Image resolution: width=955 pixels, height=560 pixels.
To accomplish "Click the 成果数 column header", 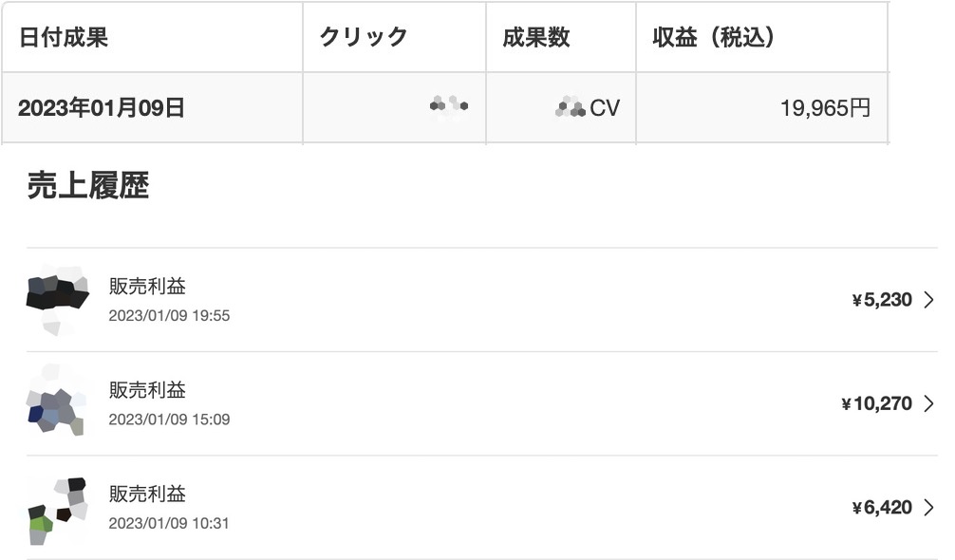I will pos(561,37).
